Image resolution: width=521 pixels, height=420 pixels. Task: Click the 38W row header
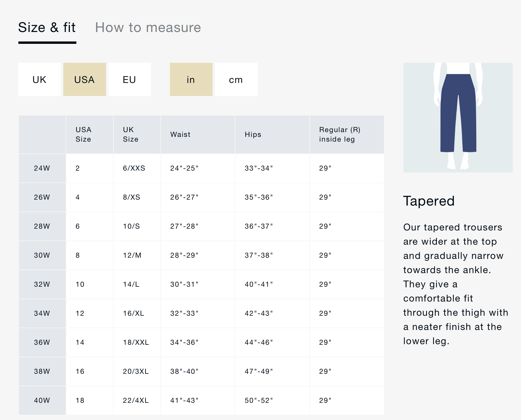42,371
